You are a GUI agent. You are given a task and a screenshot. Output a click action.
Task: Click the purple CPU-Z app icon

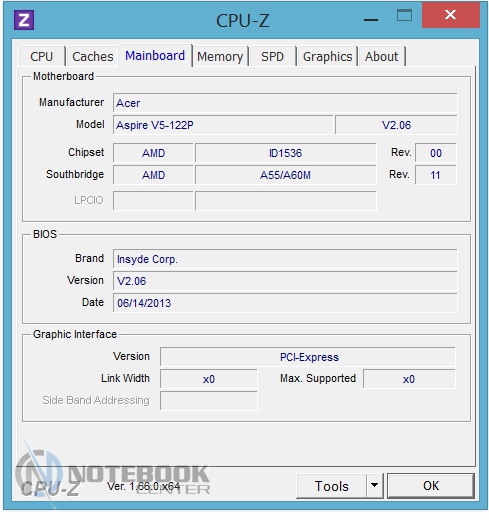point(24,20)
